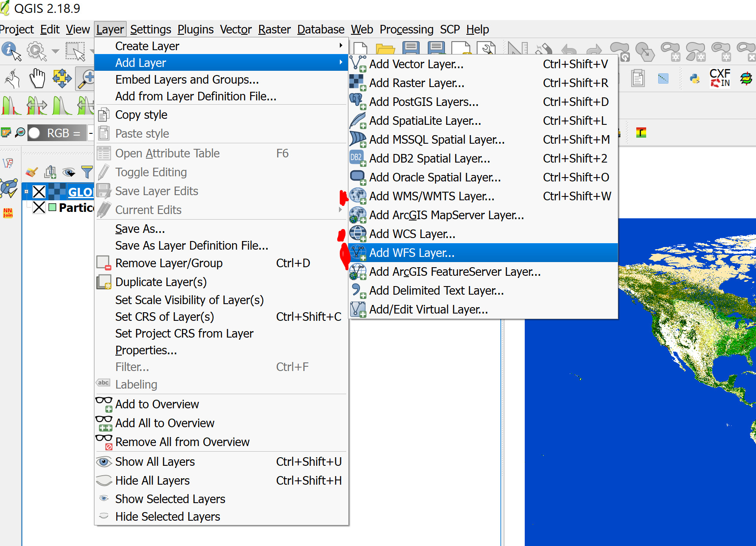The height and width of the screenshot is (546, 756).
Task: Open the Processing menu
Action: [406, 29]
